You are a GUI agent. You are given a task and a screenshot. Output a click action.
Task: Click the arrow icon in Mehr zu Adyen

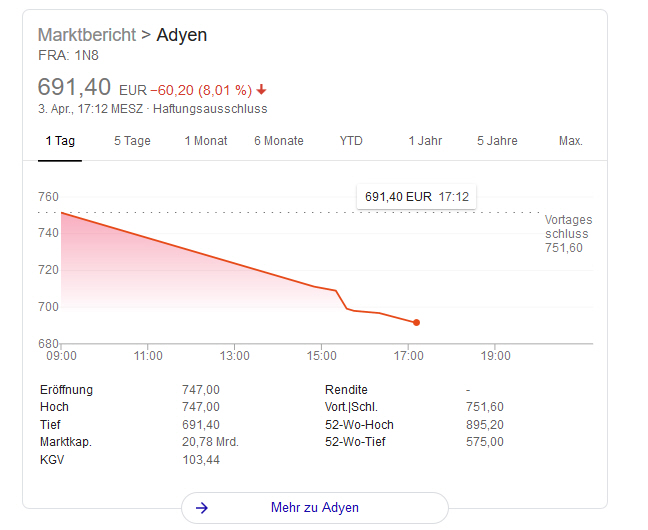[x=202, y=508]
